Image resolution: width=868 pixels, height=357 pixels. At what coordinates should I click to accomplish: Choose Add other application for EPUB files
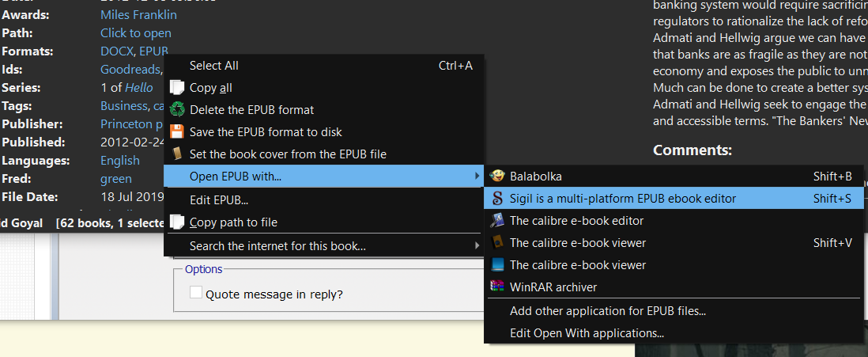pos(607,311)
